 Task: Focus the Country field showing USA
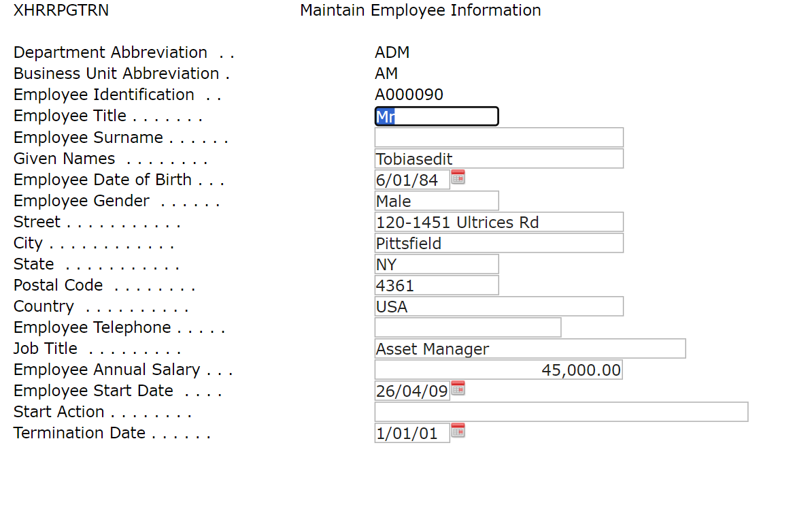point(498,306)
